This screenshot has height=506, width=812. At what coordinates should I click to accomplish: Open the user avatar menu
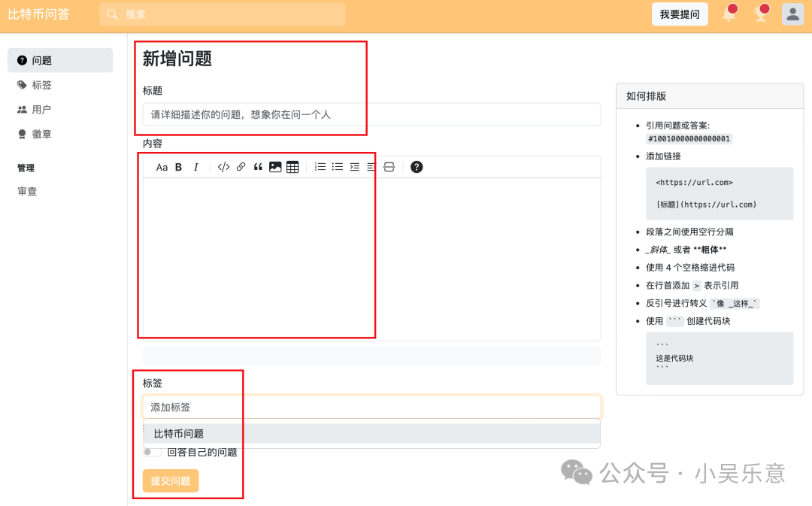(792, 14)
